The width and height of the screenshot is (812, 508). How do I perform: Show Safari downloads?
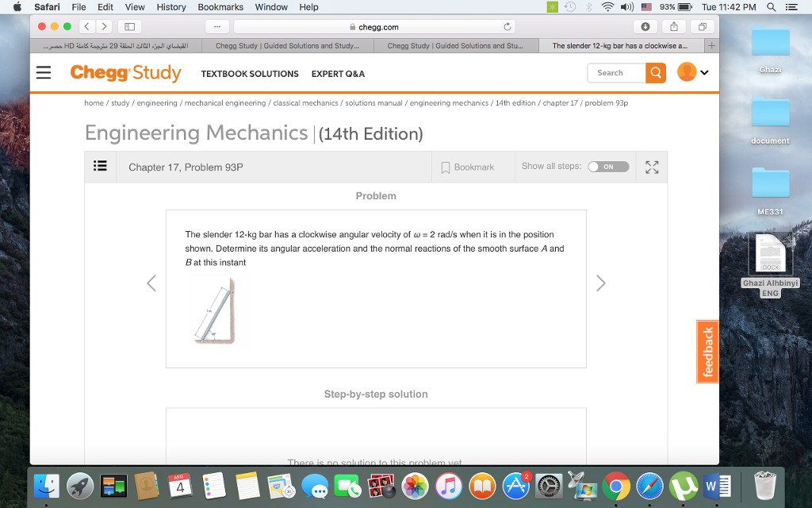tap(645, 27)
